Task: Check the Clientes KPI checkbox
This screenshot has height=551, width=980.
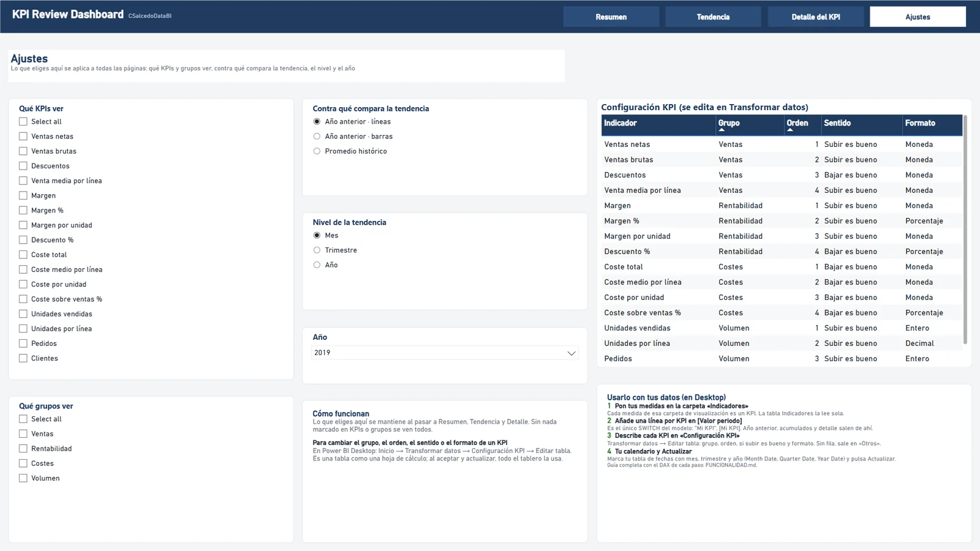Action: [23, 358]
